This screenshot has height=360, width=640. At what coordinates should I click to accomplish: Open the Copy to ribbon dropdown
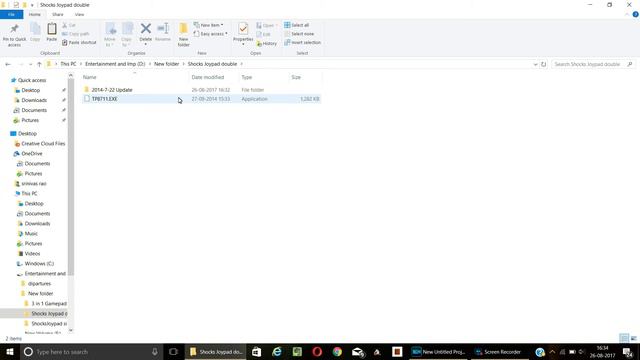(127, 34)
